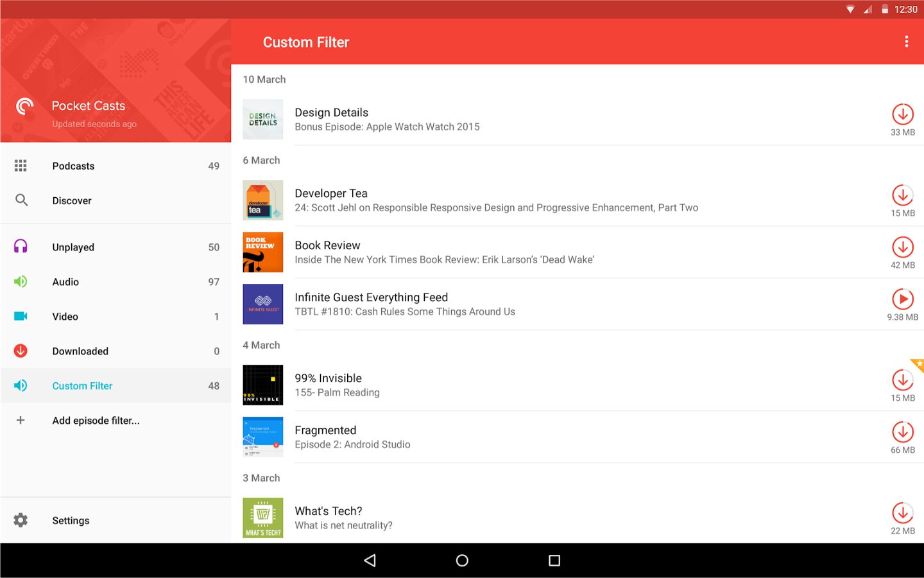Show the Unplayed episodes filter
The image size is (924, 578).
tap(73, 247)
